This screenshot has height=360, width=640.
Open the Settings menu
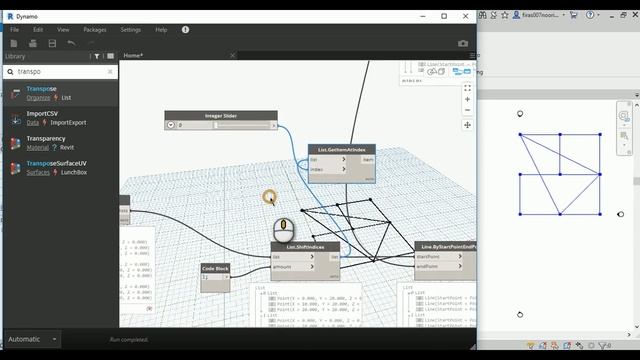click(x=130, y=30)
